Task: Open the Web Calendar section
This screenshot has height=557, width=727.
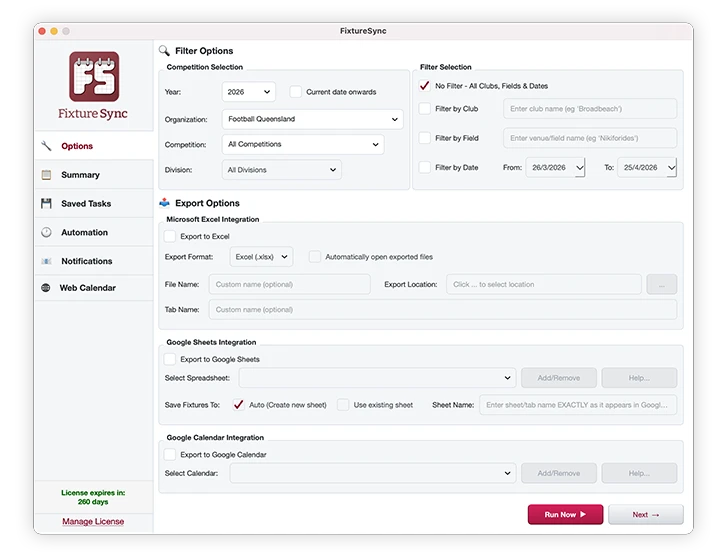Action: tap(87, 288)
